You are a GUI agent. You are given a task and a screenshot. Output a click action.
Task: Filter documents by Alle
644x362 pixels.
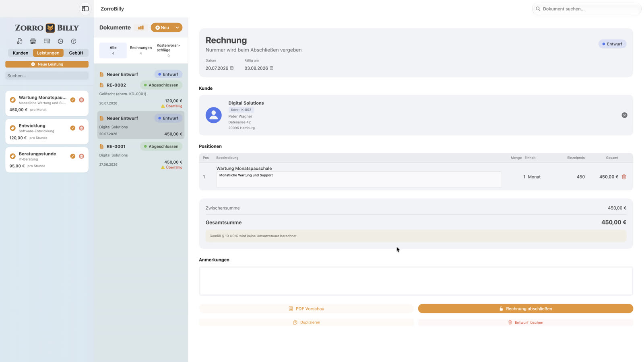click(113, 50)
